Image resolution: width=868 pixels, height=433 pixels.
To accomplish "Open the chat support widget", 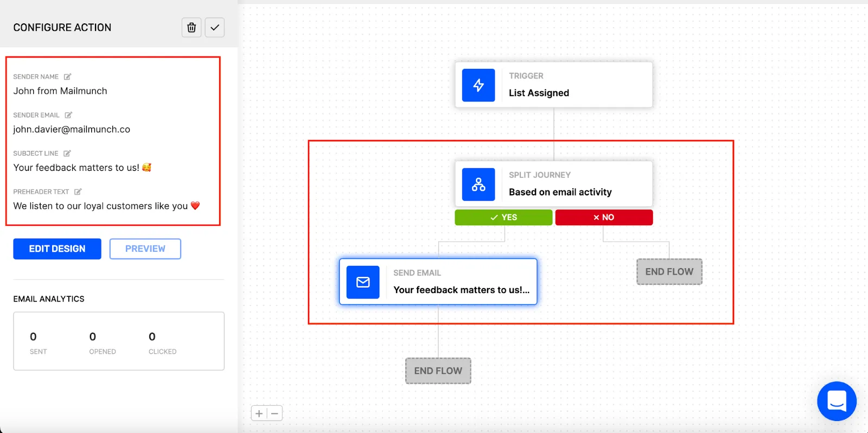I will pyautogui.click(x=837, y=401).
